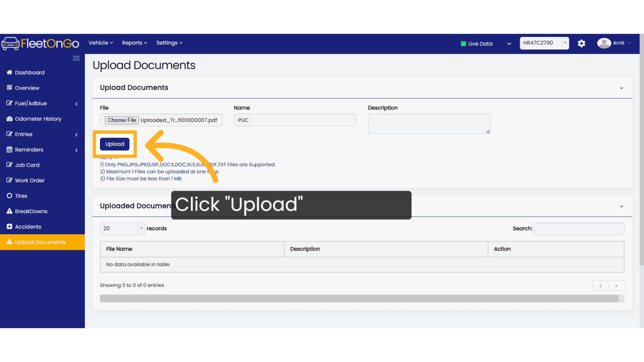Expand the Live Data dropdown chevron
The width and height of the screenshot is (644, 362).
pos(509,44)
